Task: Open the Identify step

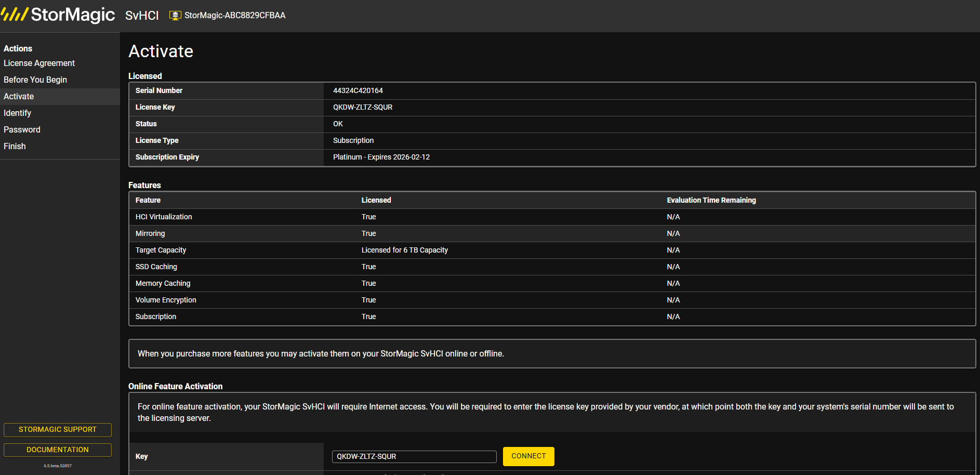Action: point(17,113)
